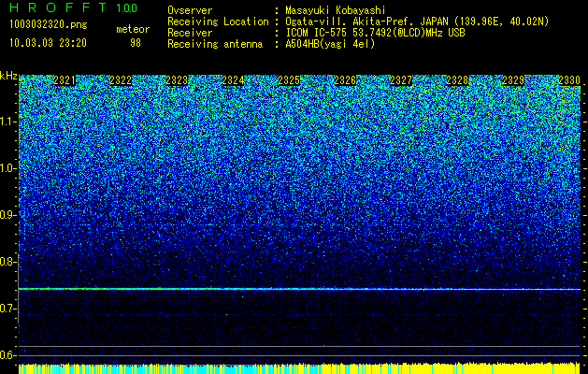This screenshot has width=588, height=374.
Task: Click the bright carrier line near 0.74 kHz
Action: [299, 289]
